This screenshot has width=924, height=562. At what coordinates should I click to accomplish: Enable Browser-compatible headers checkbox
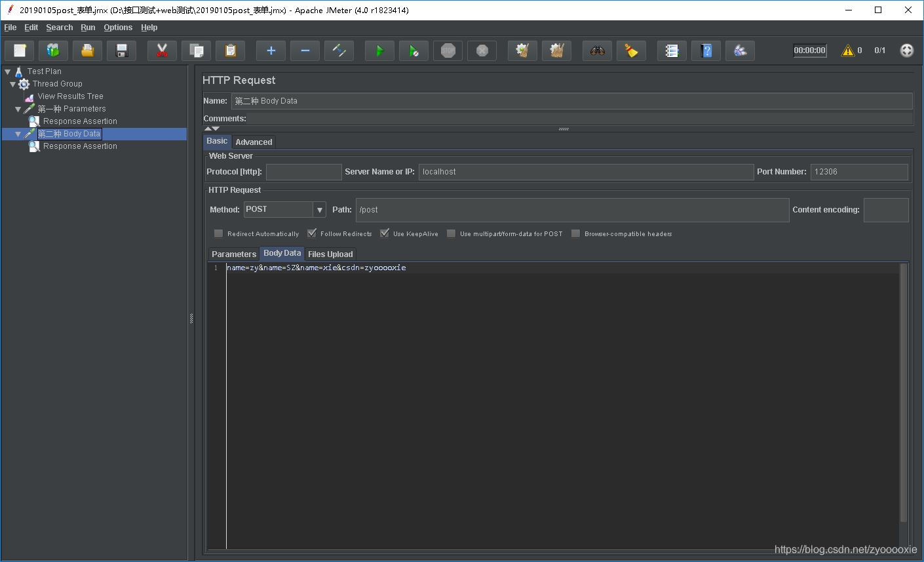click(576, 233)
